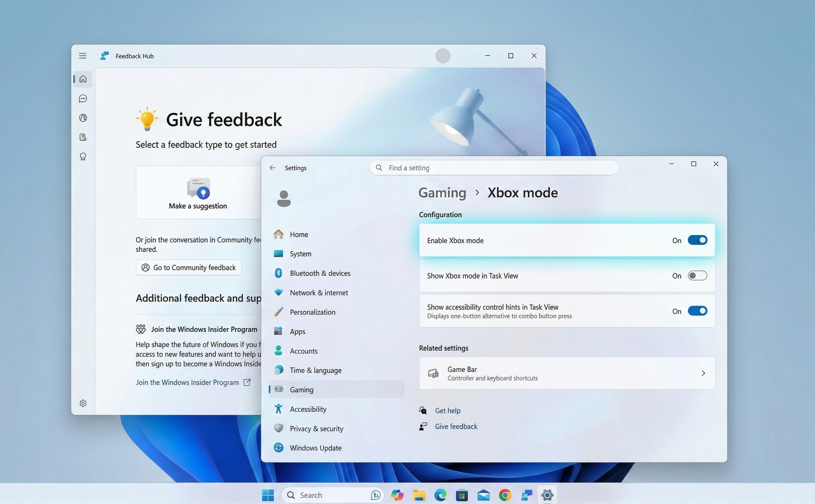Open Bluetooth & devices settings
Image resolution: width=815 pixels, height=504 pixels.
click(319, 273)
